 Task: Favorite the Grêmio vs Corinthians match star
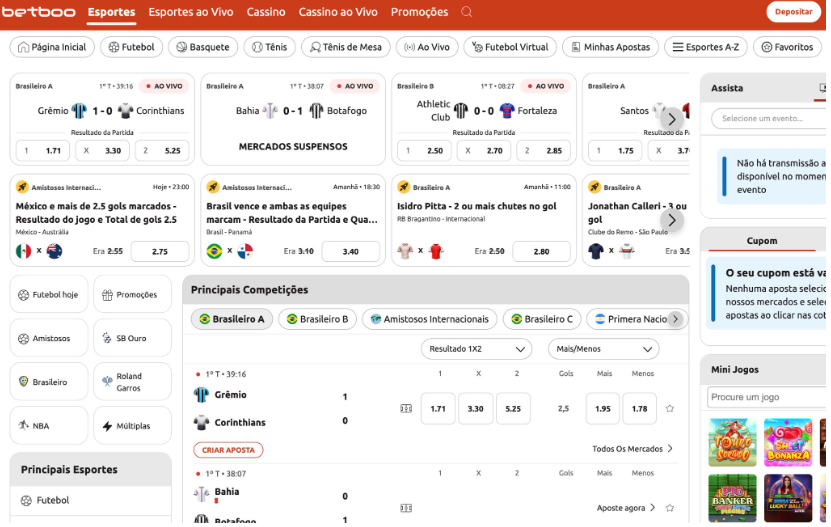point(670,409)
